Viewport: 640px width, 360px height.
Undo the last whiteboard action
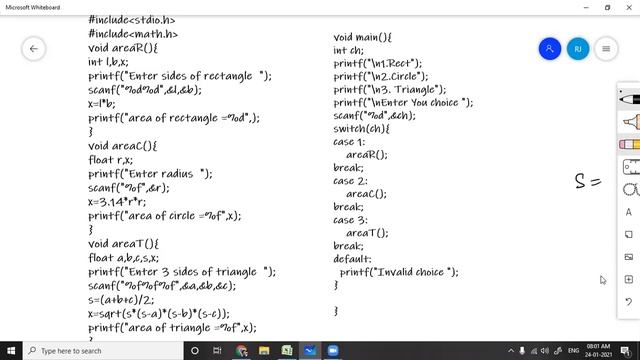coord(629,302)
